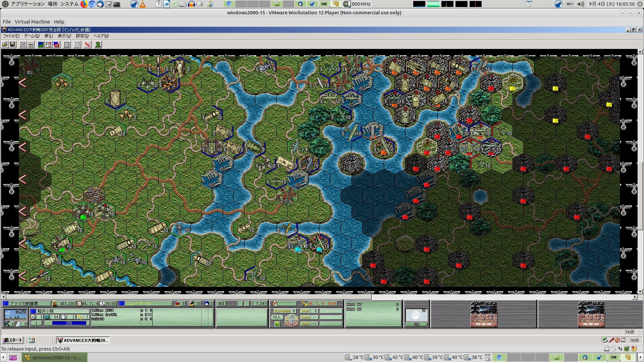644x362 pixels.
Task: Click the Windows スタート button
Action: pyautogui.click(x=13, y=340)
